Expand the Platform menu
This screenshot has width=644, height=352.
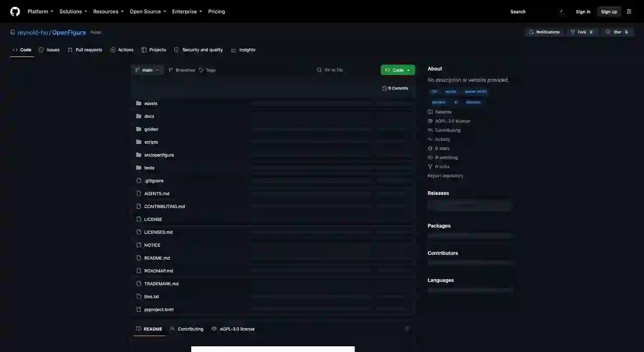(40, 12)
